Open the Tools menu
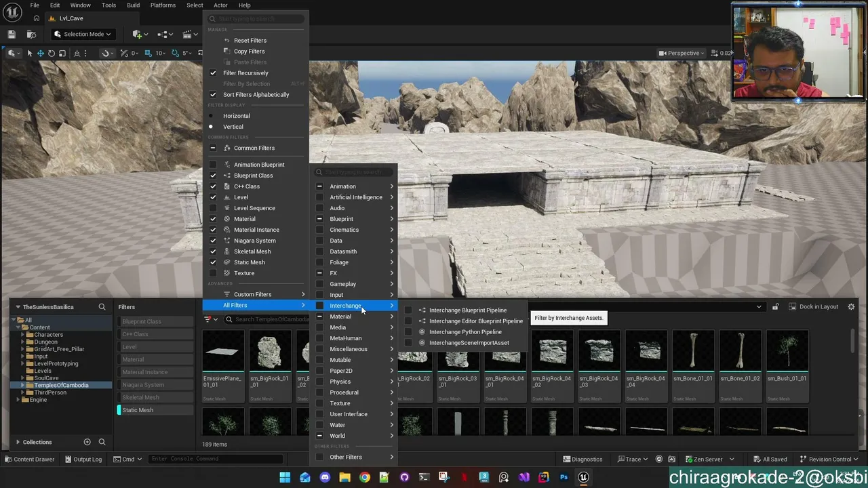This screenshot has height=488, width=868. (108, 5)
